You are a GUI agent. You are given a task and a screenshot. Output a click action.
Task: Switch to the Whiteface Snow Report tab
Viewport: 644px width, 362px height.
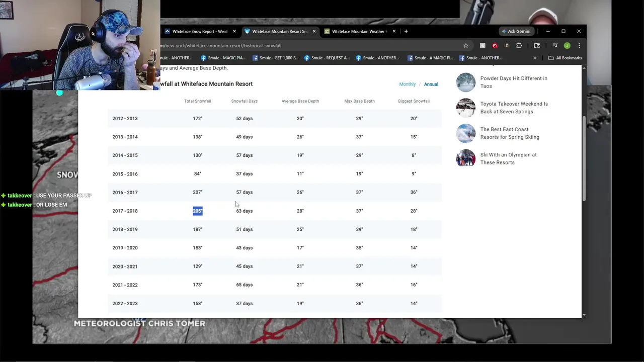pos(200,31)
